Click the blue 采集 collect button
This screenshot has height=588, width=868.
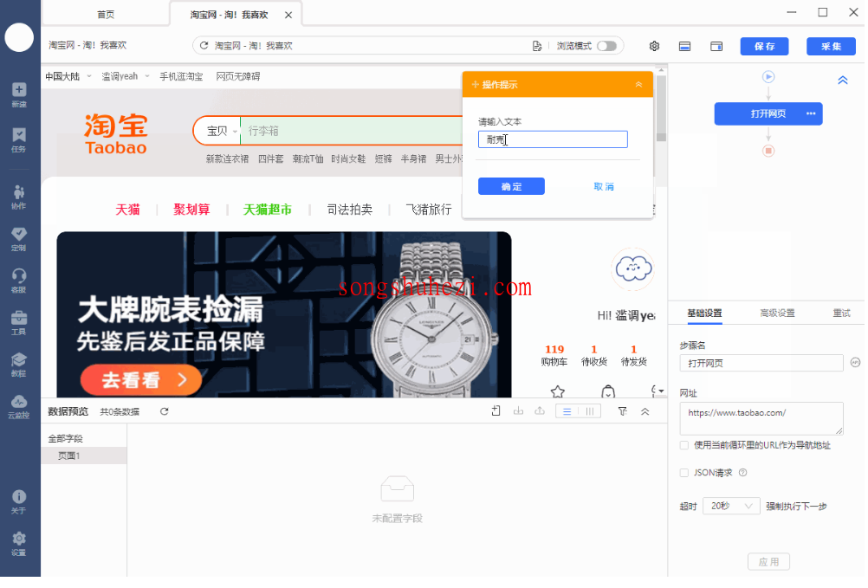pos(831,46)
